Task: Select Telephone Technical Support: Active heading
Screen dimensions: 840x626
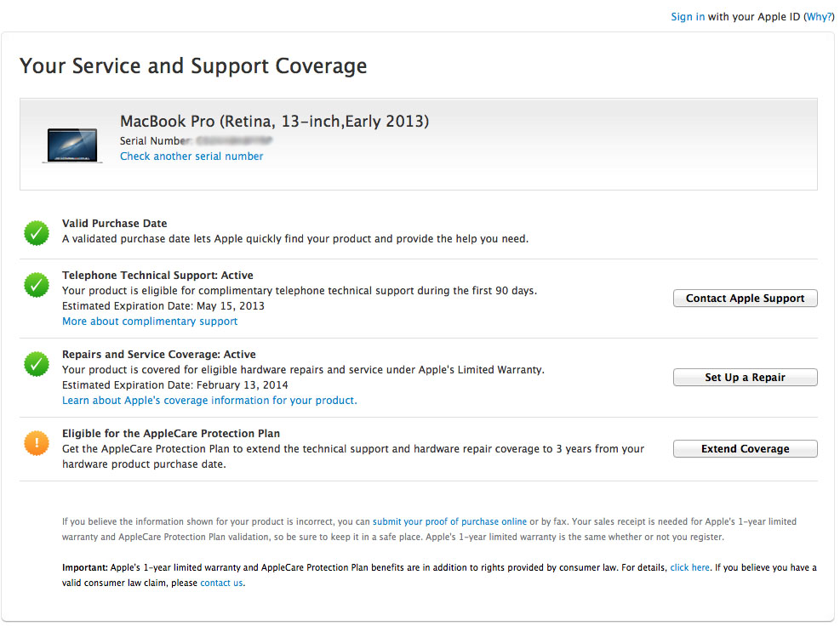Action: [x=157, y=276]
